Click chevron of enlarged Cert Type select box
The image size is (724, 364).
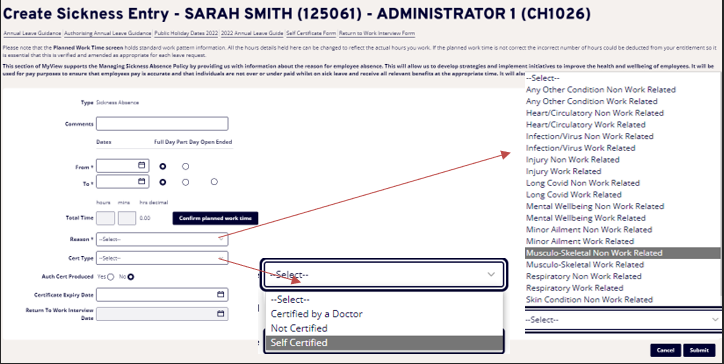pos(491,274)
